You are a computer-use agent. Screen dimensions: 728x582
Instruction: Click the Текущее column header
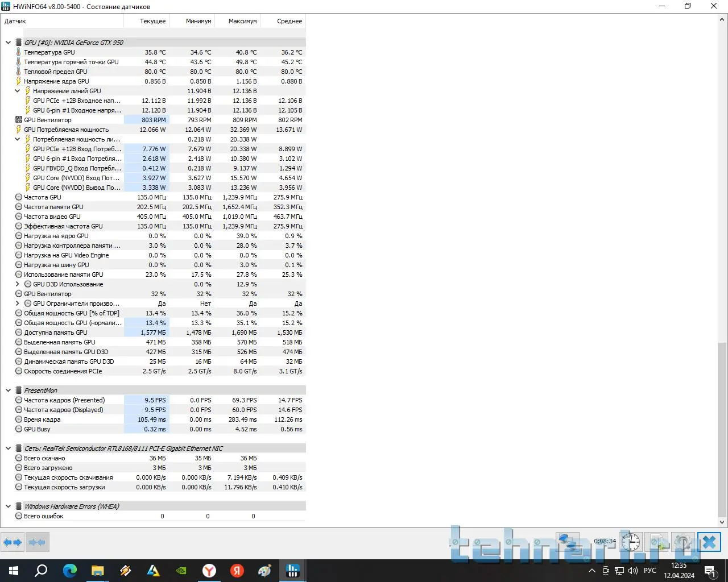point(147,21)
